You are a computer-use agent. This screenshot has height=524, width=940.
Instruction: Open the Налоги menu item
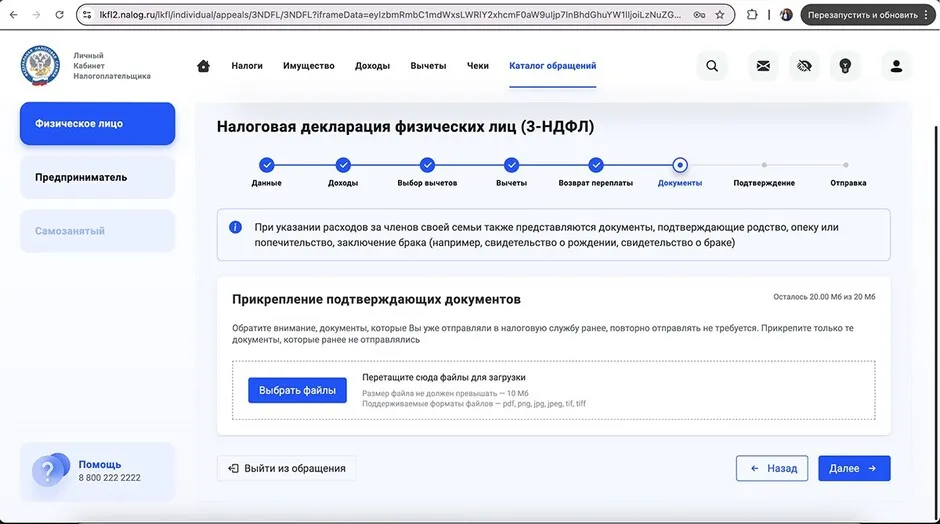pyautogui.click(x=247, y=66)
